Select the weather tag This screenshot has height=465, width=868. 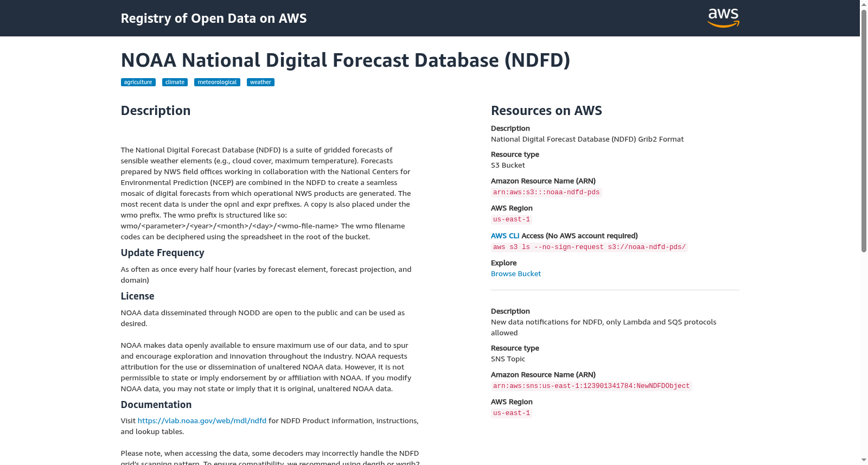[x=260, y=82]
